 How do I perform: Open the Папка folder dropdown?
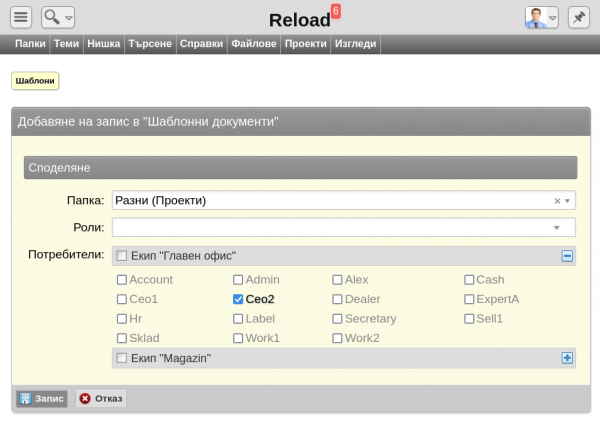(568, 201)
